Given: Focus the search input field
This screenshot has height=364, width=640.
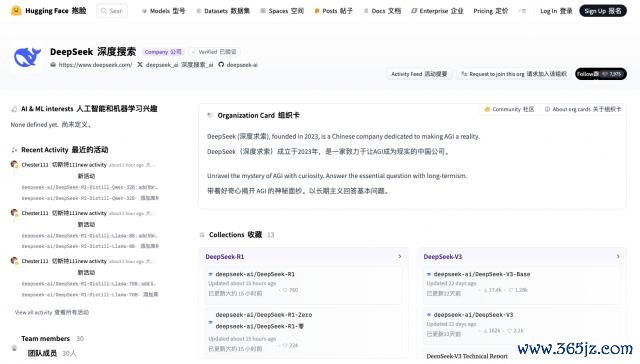Looking at the screenshot, I should click(112, 11).
